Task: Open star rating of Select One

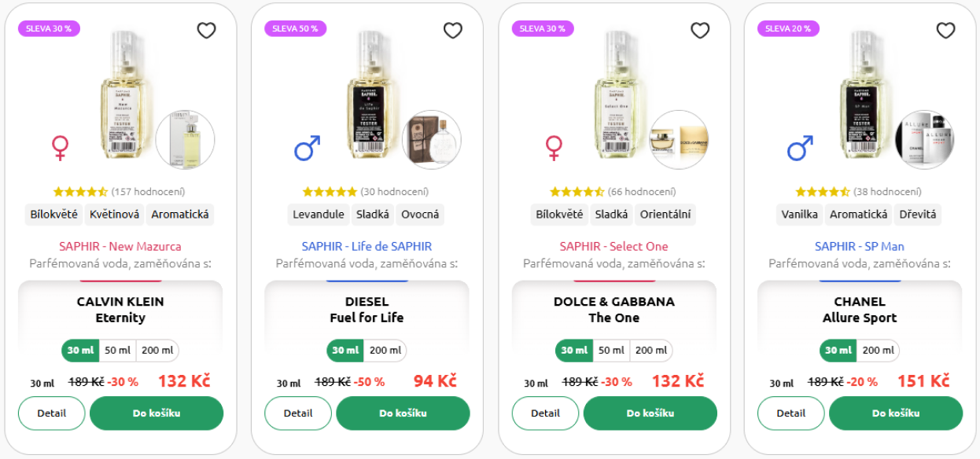Action: tap(577, 192)
